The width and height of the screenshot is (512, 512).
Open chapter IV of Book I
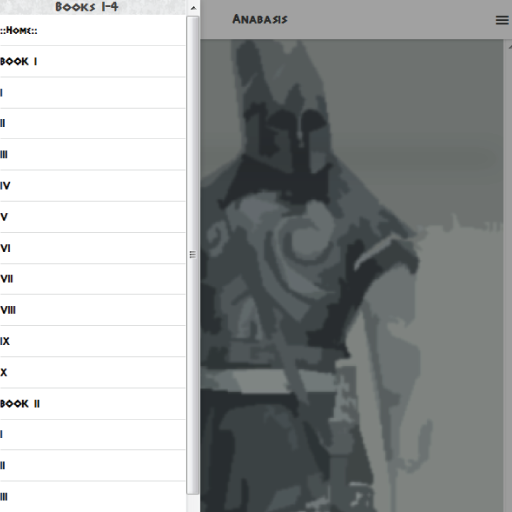[92, 186]
